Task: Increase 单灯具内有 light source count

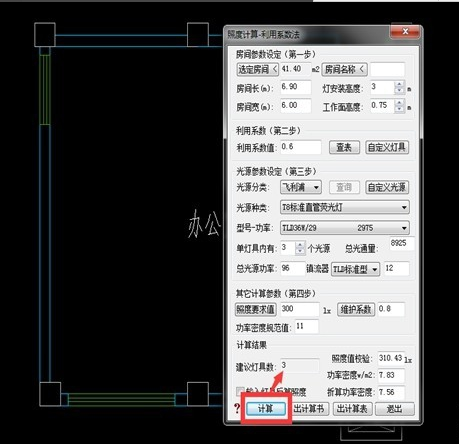Action: pyautogui.click(x=300, y=245)
